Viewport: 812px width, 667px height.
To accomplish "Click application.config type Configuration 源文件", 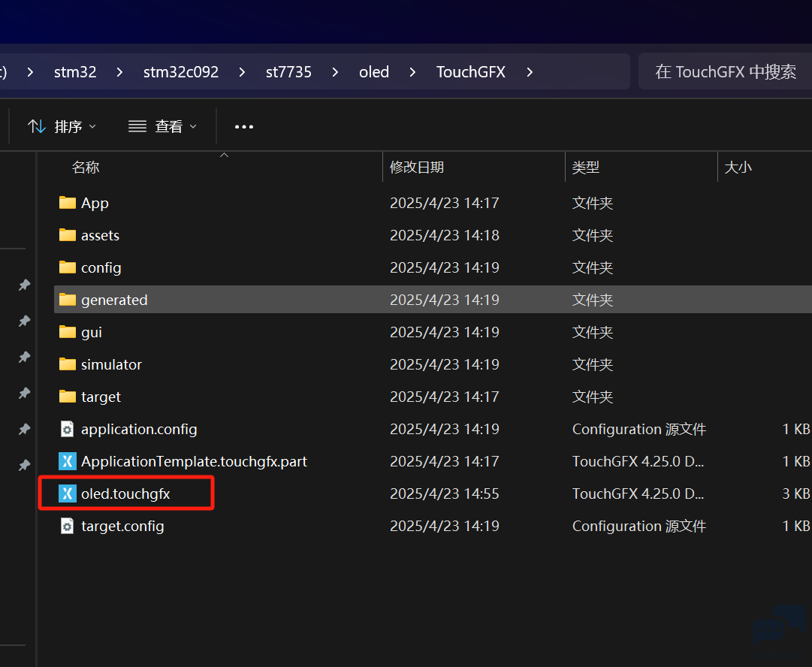I will [x=639, y=430].
